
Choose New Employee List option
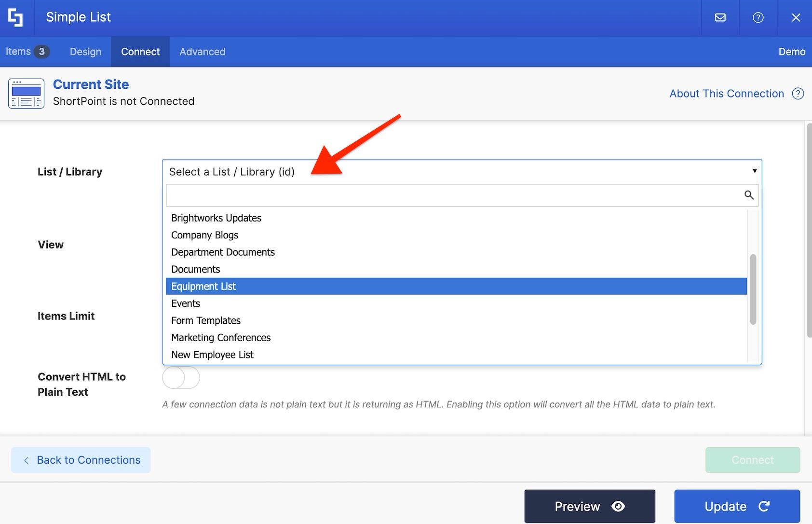pos(456,355)
